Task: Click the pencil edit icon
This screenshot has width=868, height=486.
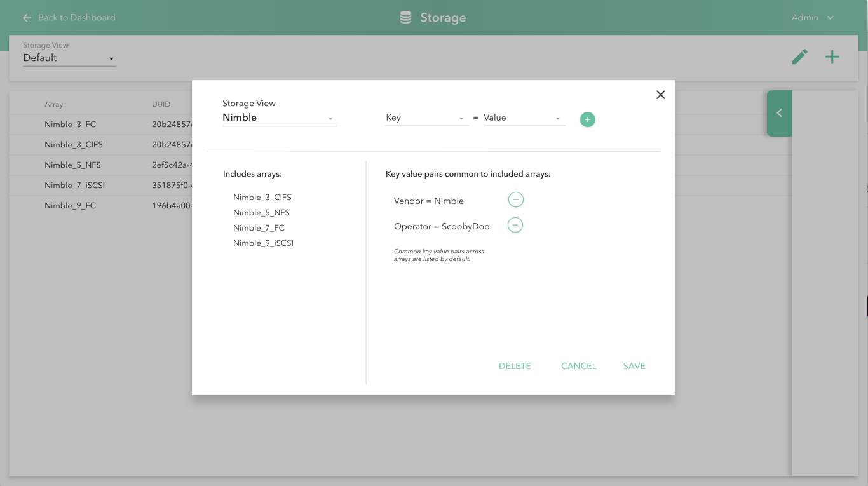Action: click(x=799, y=57)
